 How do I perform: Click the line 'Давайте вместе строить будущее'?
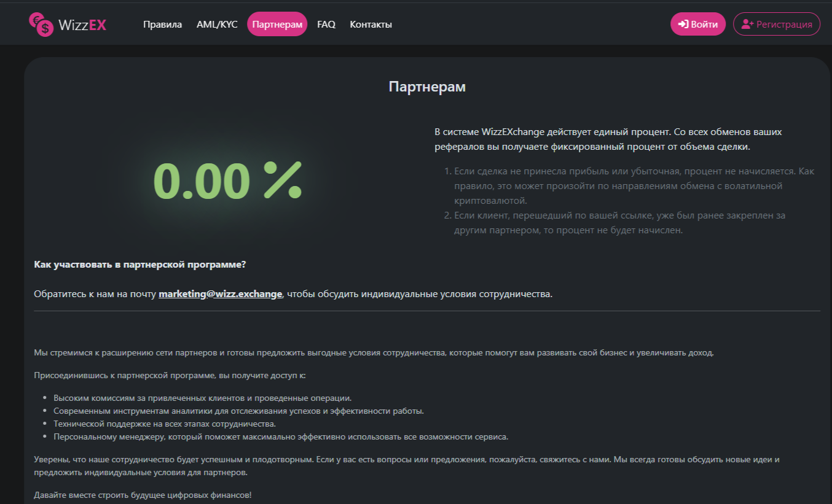point(143,495)
